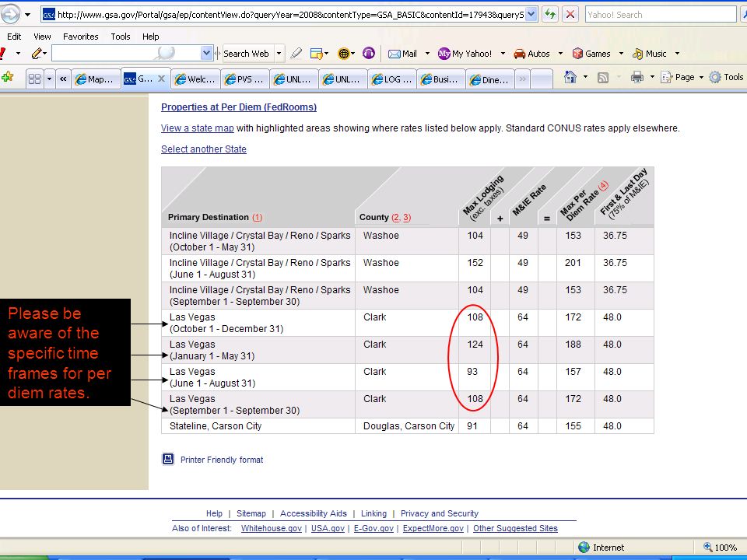Expand the Search Web options arrow
Viewport: 747px width, 560px height.
pyautogui.click(x=279, y=54)
